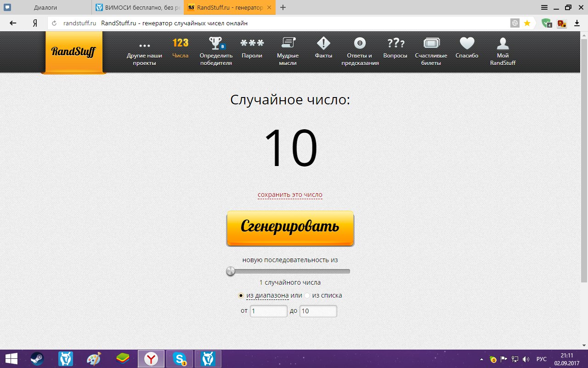Open the 'Пароли' asterisks icon

coord(252,44)
